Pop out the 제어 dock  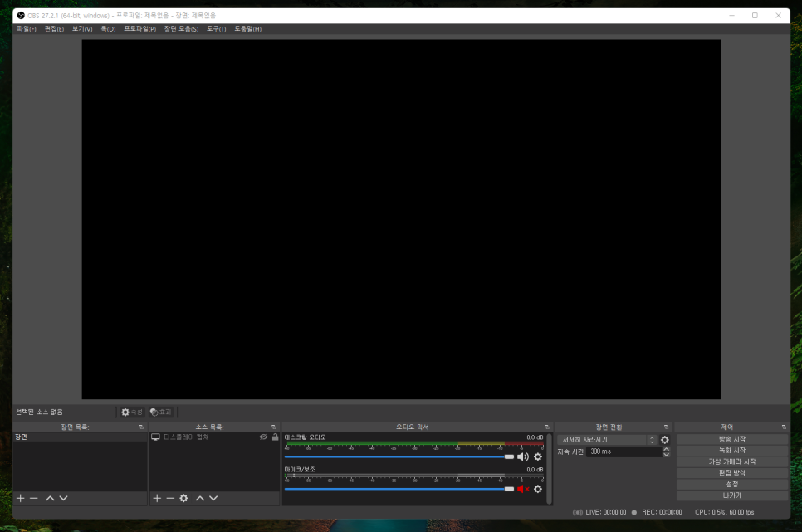click(x=784, y=427)
